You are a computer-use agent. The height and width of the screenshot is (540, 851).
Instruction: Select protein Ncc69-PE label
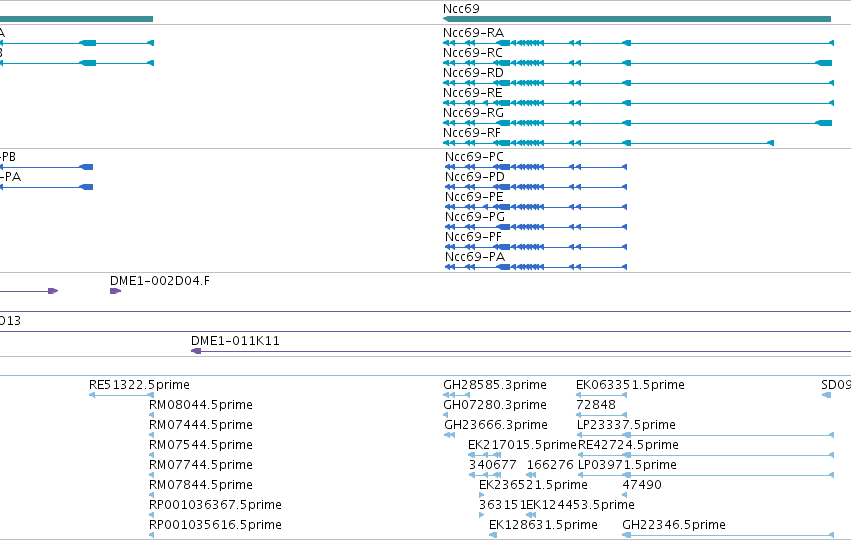pos(474,197)
